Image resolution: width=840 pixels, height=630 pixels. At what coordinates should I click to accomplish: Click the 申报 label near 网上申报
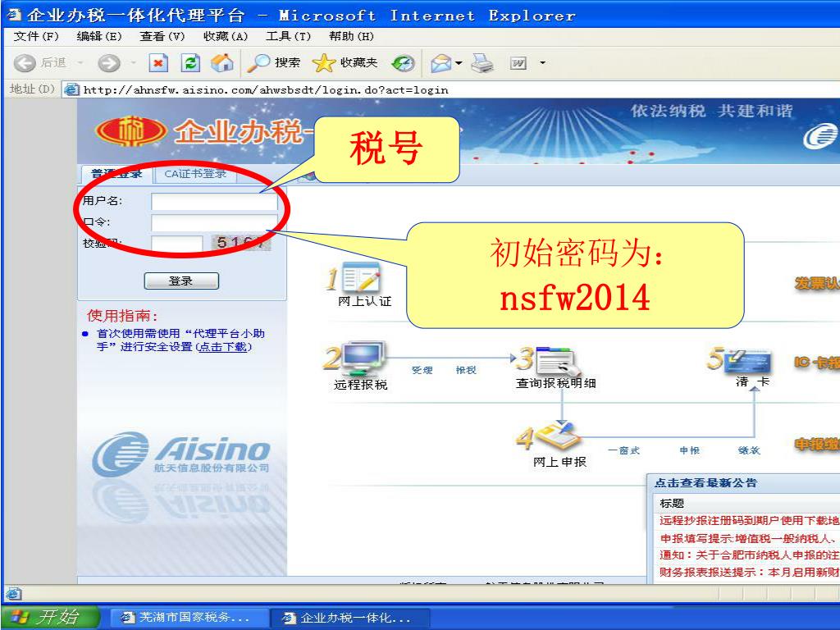[689, 450]
